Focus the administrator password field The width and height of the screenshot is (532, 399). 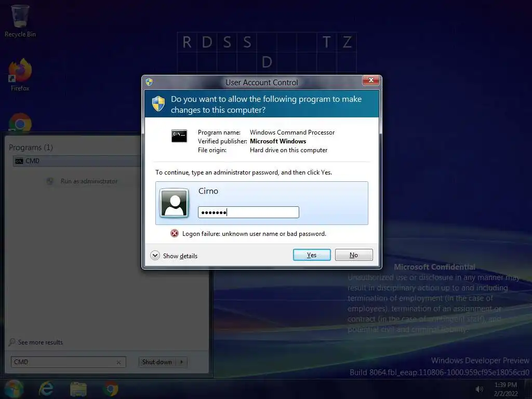(248, 212)
